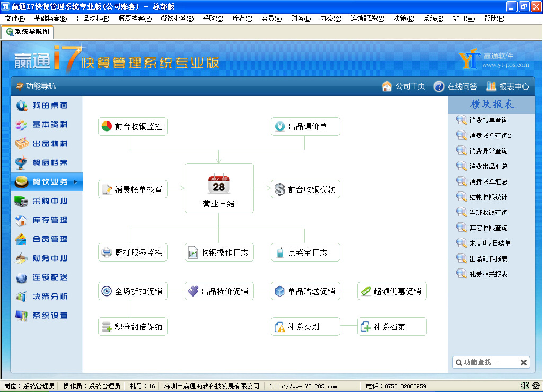This screenshot has height=392, width=543.
Task: Click magnifier icon beside 消费异常查询
Action: 461,151
